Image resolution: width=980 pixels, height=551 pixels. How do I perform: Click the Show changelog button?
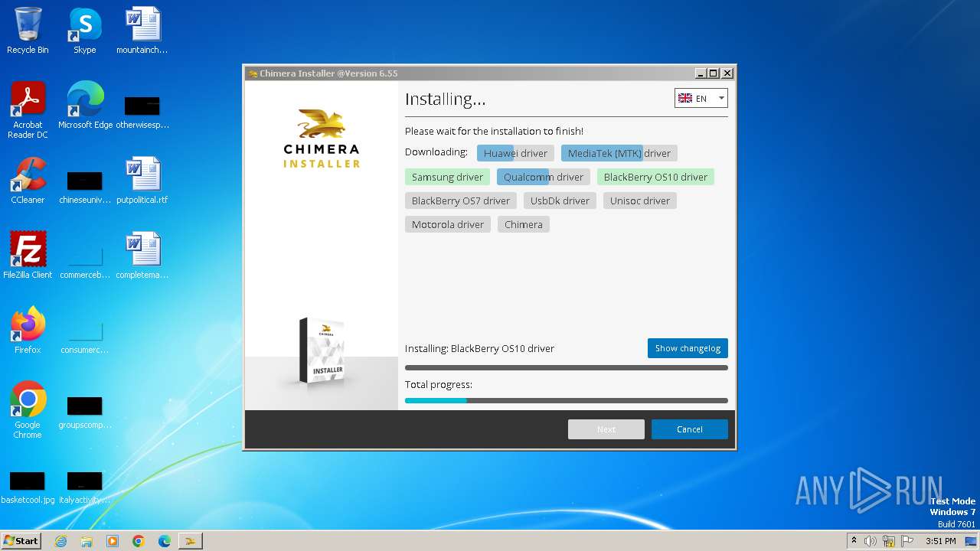tap(688, 348)
